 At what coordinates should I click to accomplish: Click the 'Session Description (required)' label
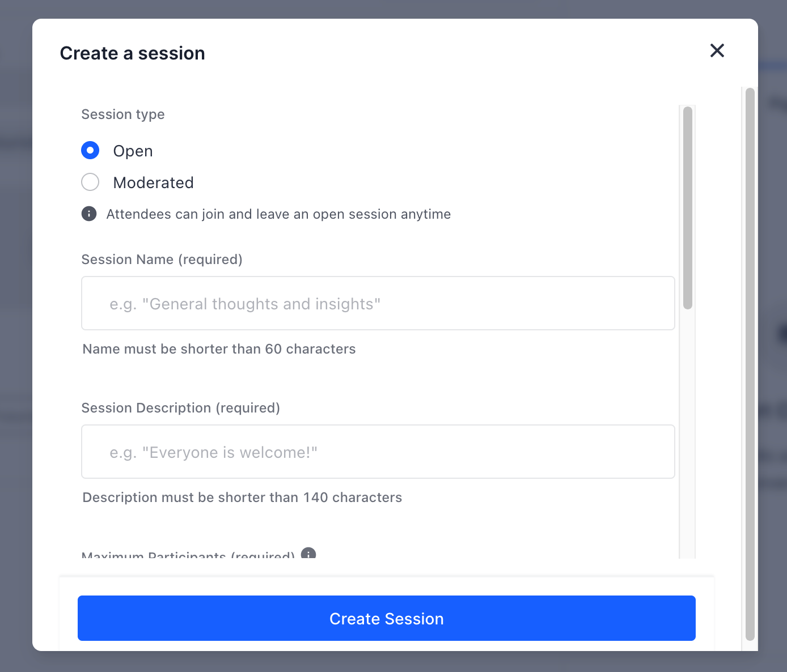tap(181, 408)
